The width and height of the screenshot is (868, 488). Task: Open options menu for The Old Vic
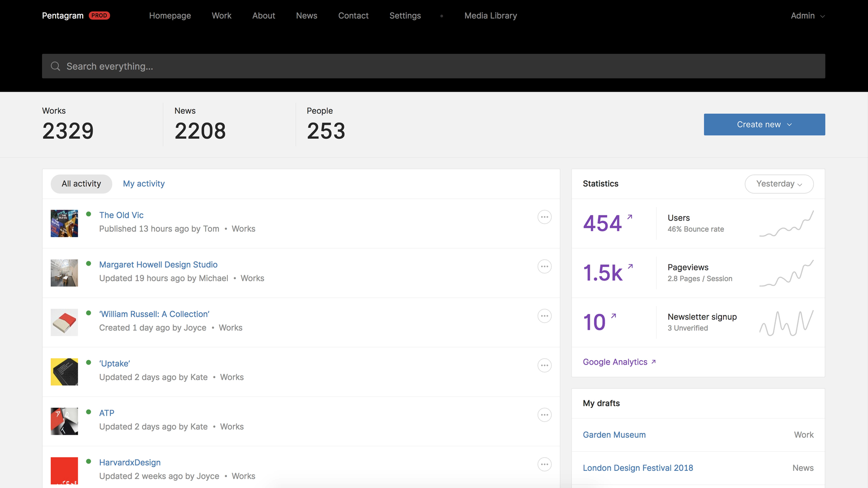544,217
